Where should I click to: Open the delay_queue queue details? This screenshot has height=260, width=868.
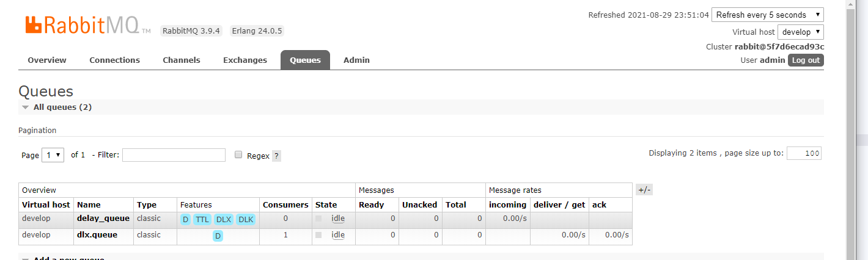pos(103,218)
